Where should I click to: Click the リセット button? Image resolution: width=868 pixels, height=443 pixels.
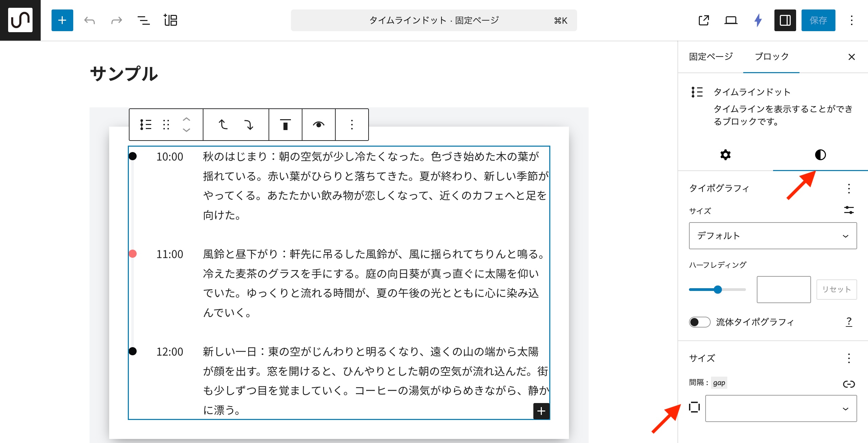(x=836, y=289)
